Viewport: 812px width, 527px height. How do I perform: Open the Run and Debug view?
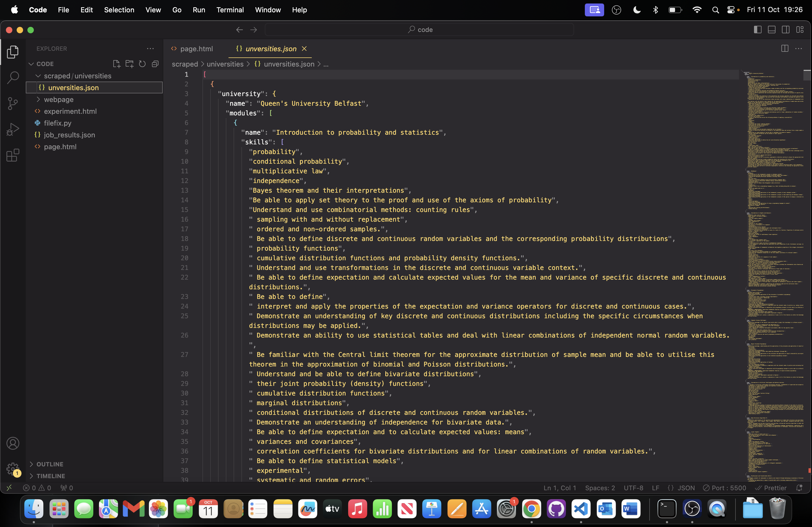pos(13,130)
